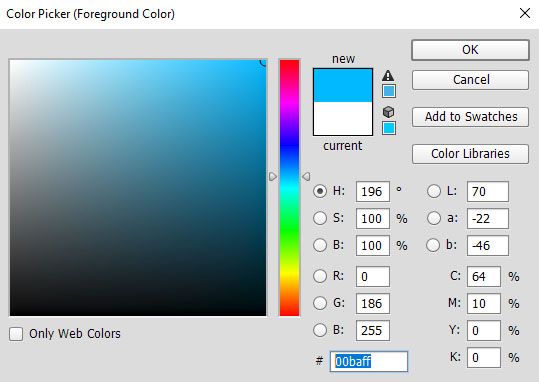
Task: Click the H value field showing 196
Action: (373, 192)
